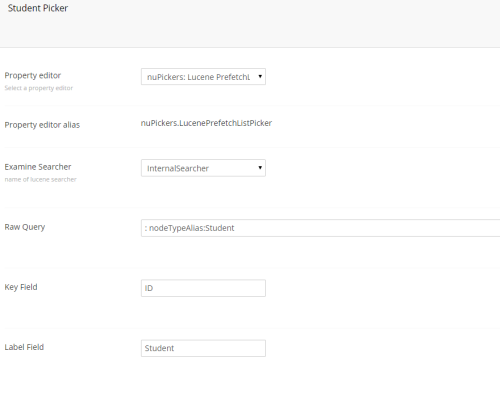Focus the Key Field input box
The width and height of the screenshot is (500, 405).
coord(203,288)
